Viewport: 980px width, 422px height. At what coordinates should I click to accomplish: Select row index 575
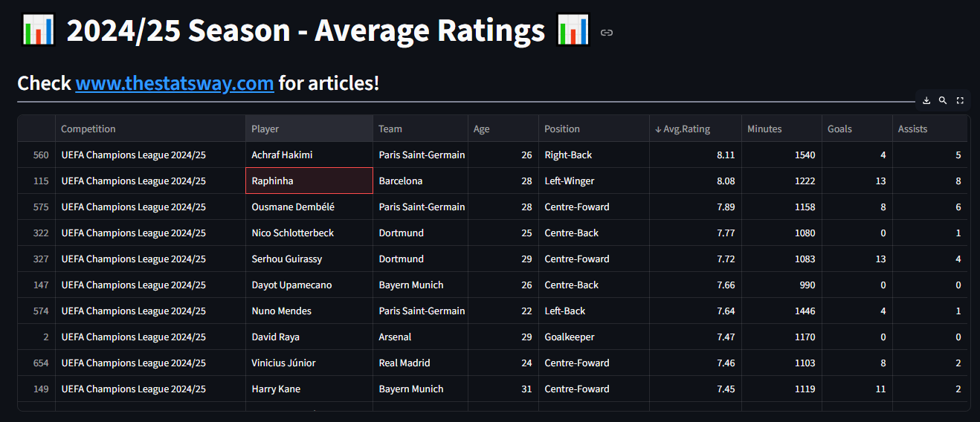pos(36,207)
